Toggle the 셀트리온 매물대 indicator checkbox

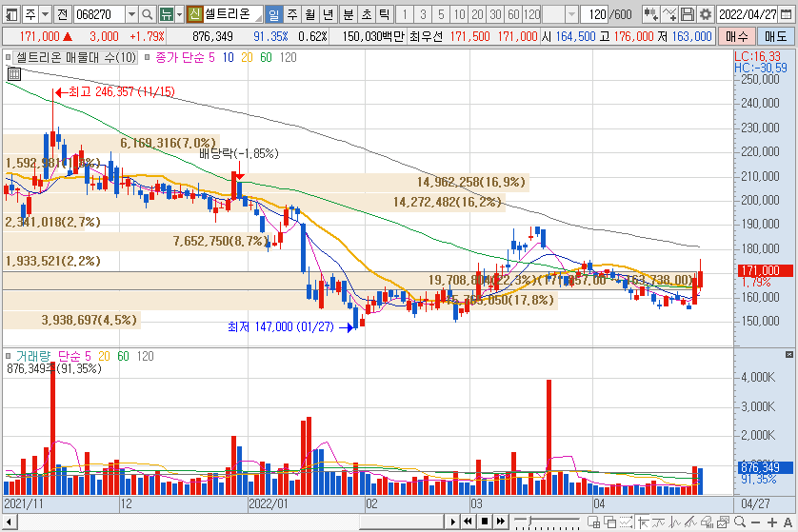9,57
